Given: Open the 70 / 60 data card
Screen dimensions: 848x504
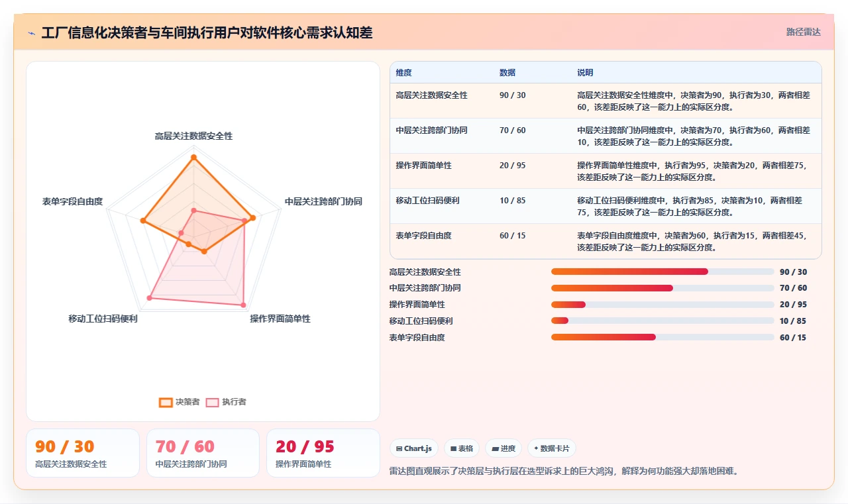Looking at the screenshot, I should point(203,453).
